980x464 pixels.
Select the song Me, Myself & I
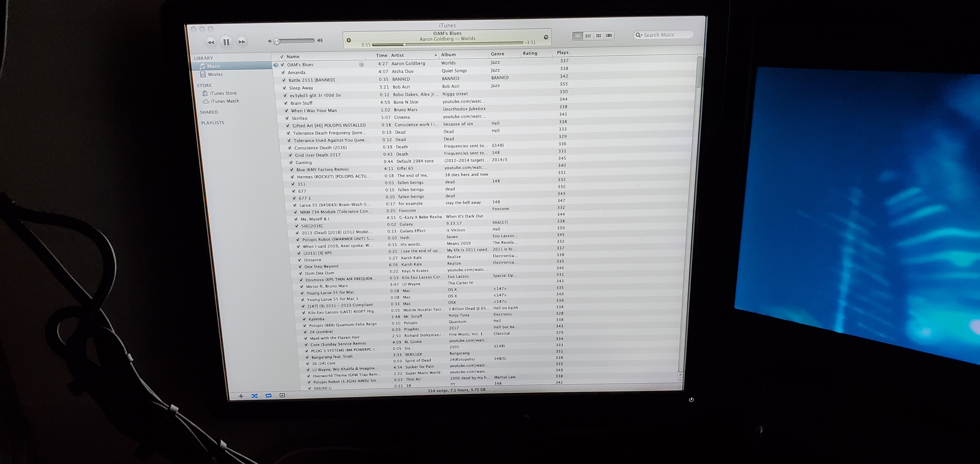coord(315,219)
